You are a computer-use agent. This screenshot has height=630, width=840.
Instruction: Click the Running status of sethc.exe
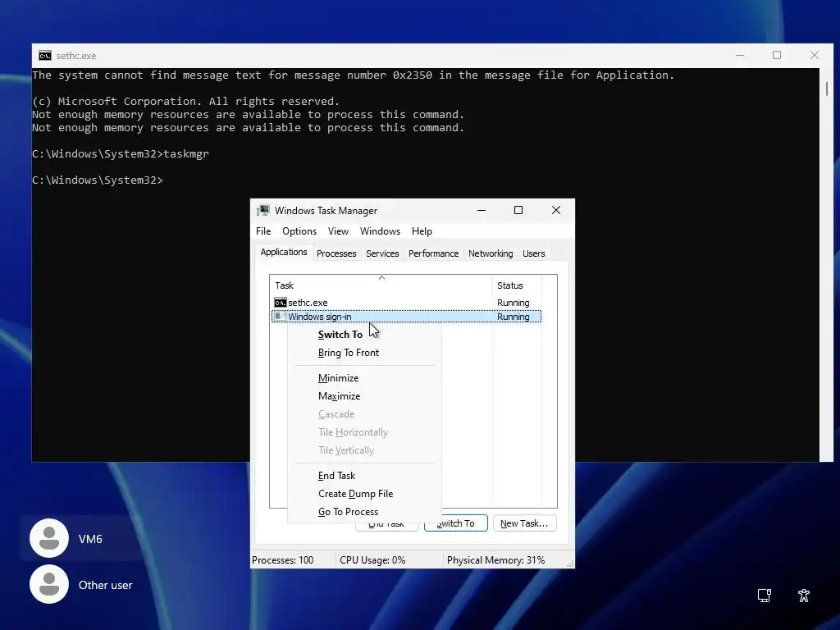[514, 303]
